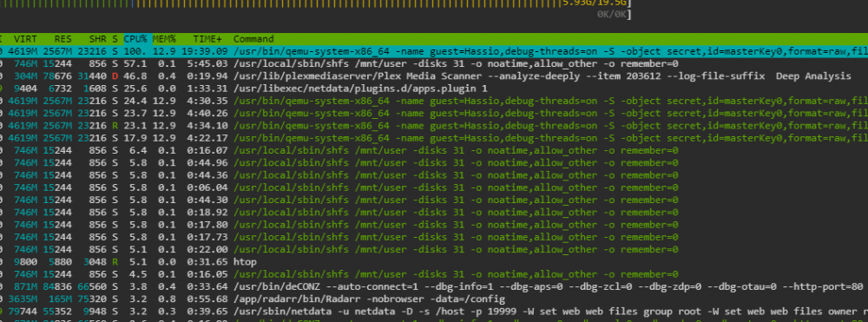Select the shfs thread with time 0:17.80
This screenshot has height=322, width=868.
coord(434,225)
